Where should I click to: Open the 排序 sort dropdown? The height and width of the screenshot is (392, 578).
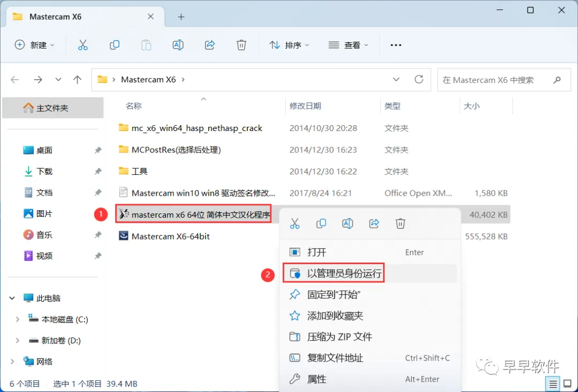point(290,45)
